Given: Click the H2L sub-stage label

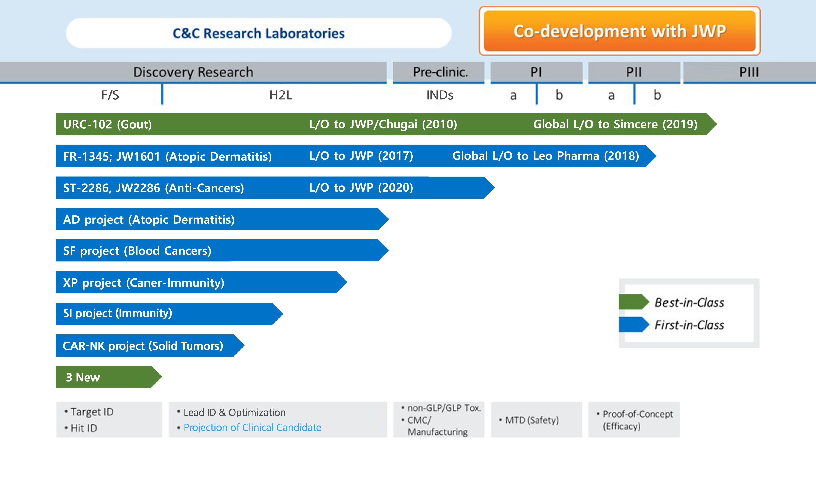Looking at the screenshot, I should pos(281,95).
